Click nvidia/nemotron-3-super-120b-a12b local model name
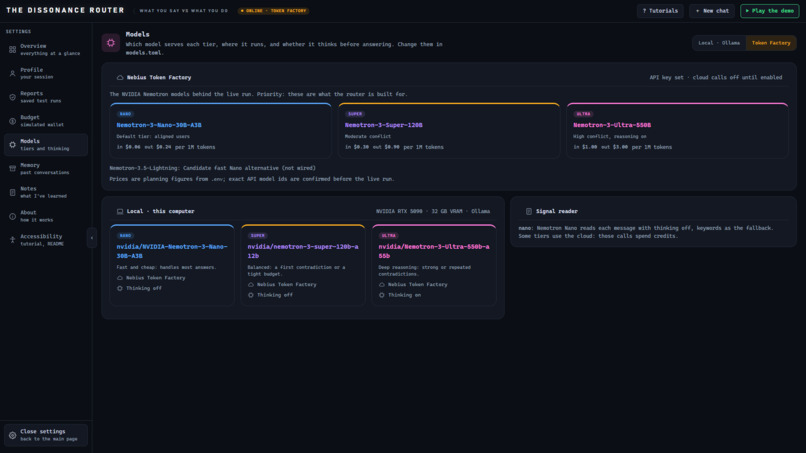Screen dimensions: 806x453 pyautogui.click(x=303, y=251)
